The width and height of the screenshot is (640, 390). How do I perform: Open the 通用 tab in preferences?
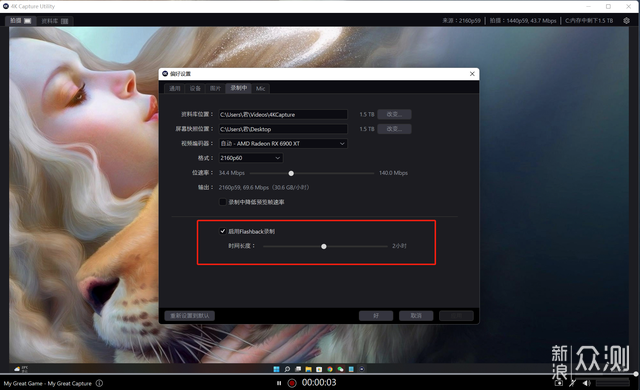coord(175,88)
